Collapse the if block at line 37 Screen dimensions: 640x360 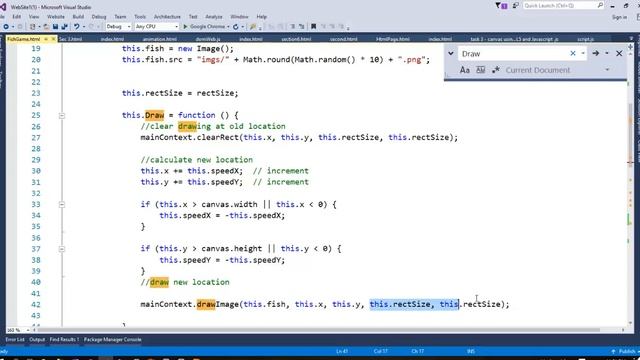(62, 249)
